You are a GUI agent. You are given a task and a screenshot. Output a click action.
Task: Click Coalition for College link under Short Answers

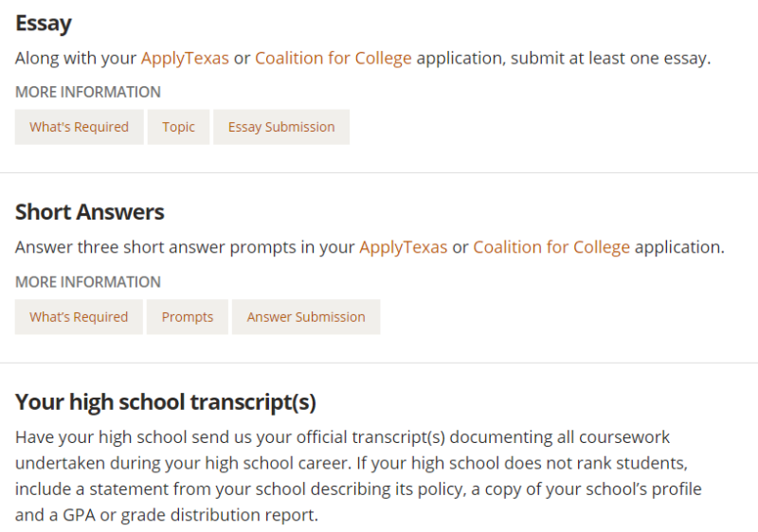click(x=551, y=247)
